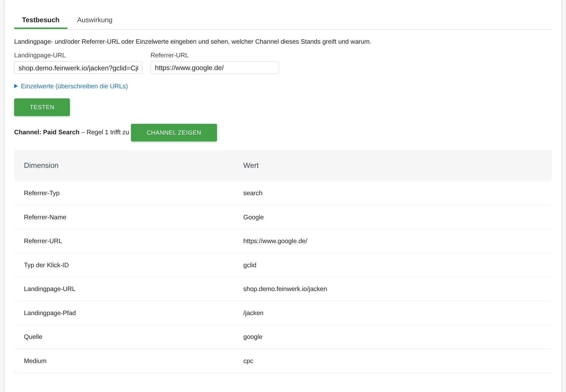The height and width of the screenshot is (392, 566).
Task: Focus the Landingpage-URL input field
Action: 78,68
